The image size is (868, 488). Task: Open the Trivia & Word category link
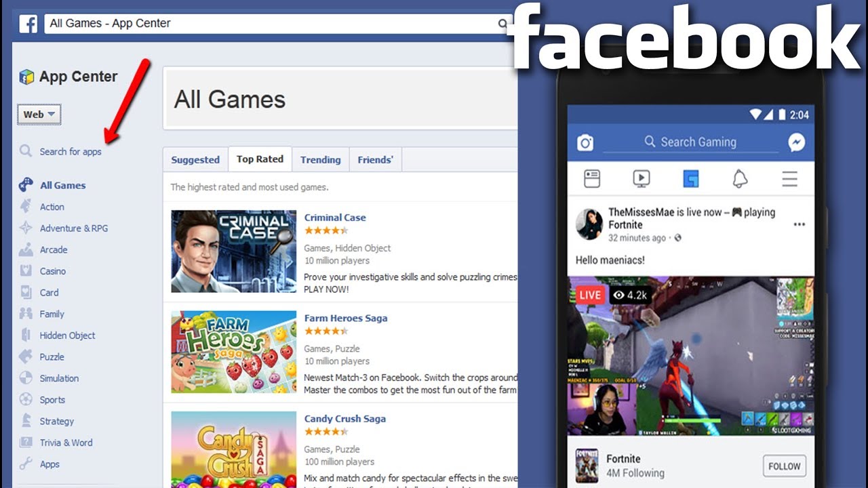point(66,443)
